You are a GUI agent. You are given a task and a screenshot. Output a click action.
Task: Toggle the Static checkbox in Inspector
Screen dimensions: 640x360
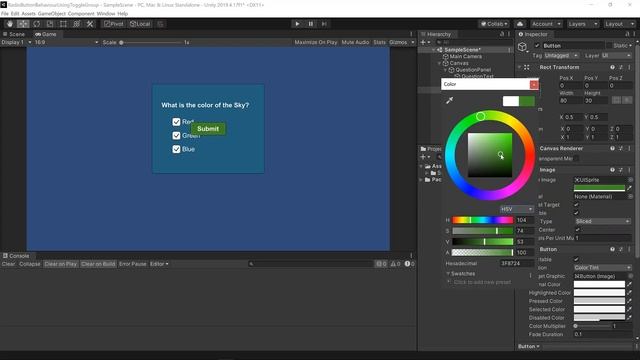(x=609, y=46)
